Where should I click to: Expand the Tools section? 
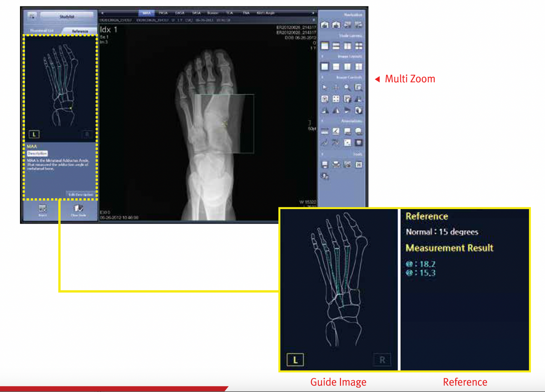(x=322, y=154)
